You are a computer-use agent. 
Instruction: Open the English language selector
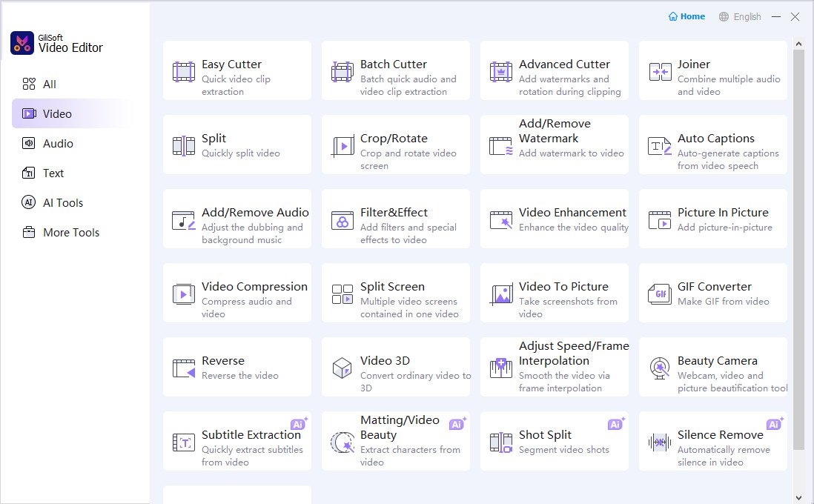740,16
